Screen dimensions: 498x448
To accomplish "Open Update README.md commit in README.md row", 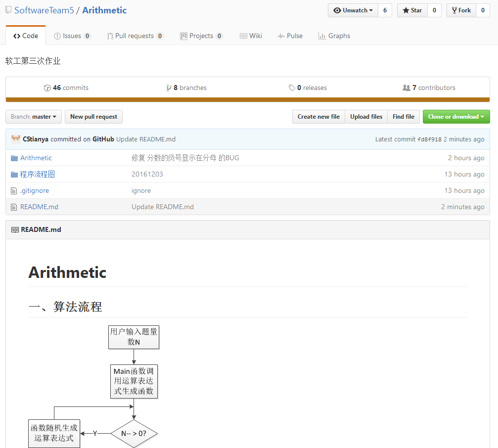I will point(163,207).
